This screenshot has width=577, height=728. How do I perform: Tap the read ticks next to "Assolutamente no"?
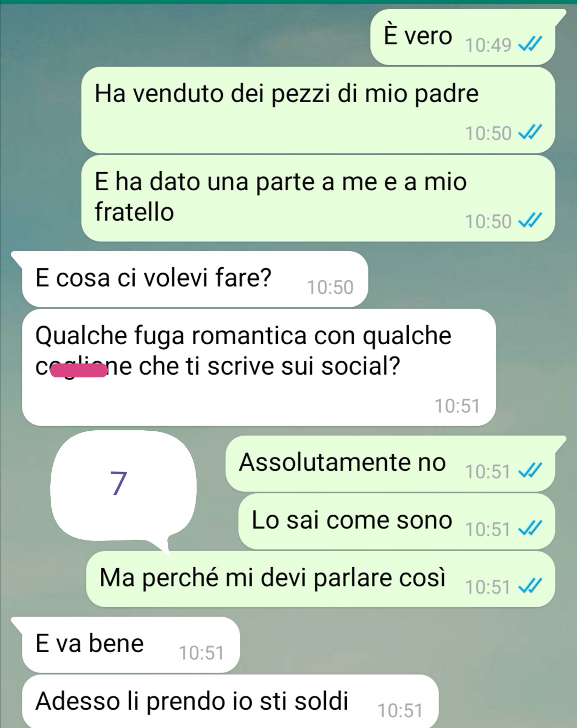tap(531, 471)
